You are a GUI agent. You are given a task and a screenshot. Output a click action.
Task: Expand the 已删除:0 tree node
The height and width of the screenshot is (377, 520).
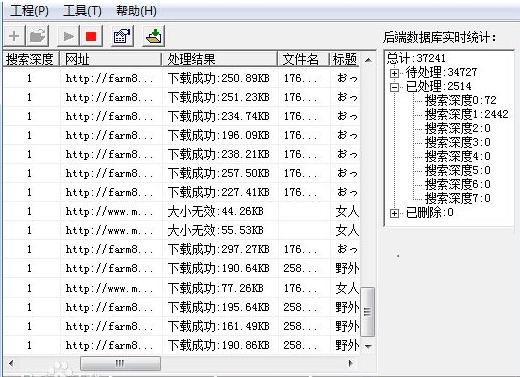point(394,213)
